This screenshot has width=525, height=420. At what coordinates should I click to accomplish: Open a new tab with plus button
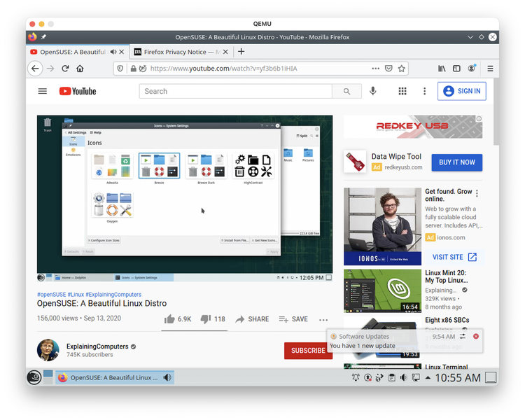(241, 52)
